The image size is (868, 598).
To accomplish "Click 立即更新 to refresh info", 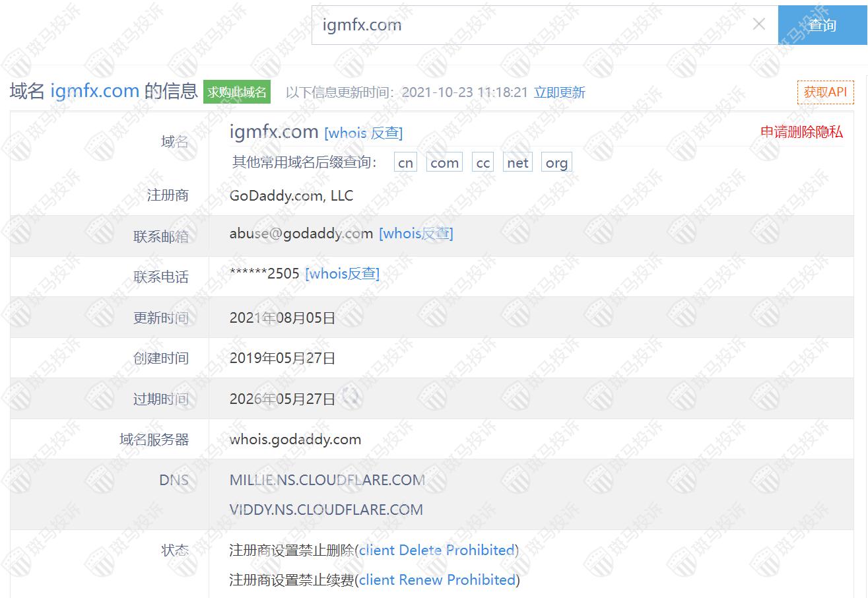I will pos(559,92).
